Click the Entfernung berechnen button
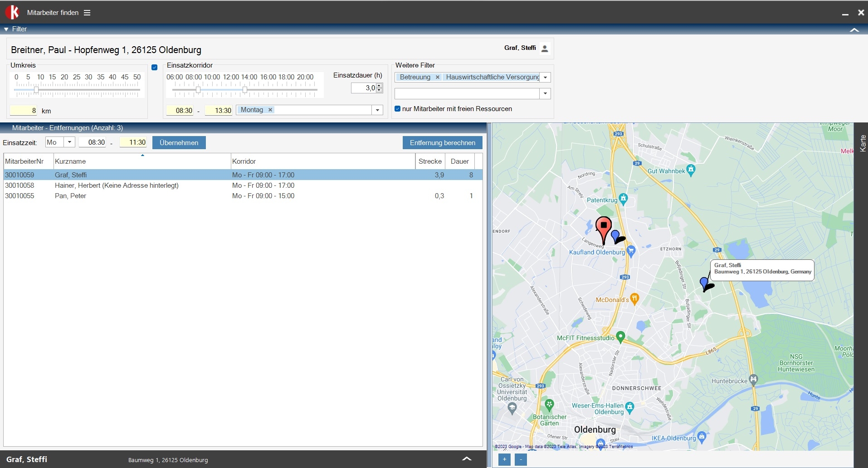Screen dimensions: 868x468 coord(442,143)
